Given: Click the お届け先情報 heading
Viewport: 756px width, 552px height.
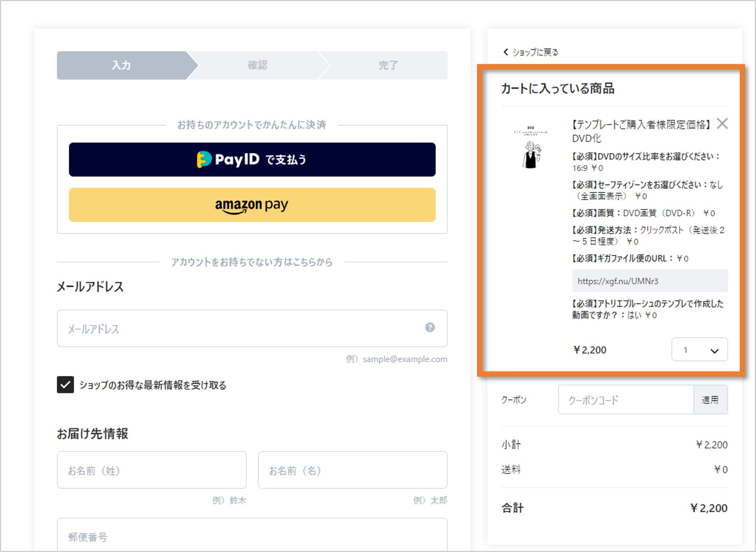Looking at the screenshot, I should [93, 433].
